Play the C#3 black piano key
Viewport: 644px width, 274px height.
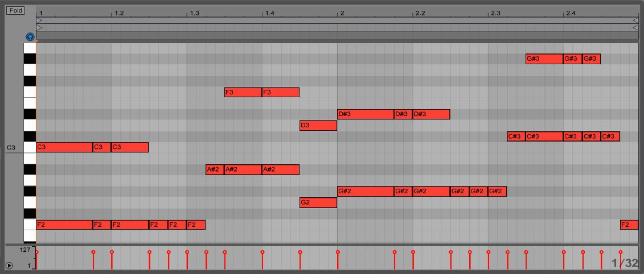coord(30,136)
